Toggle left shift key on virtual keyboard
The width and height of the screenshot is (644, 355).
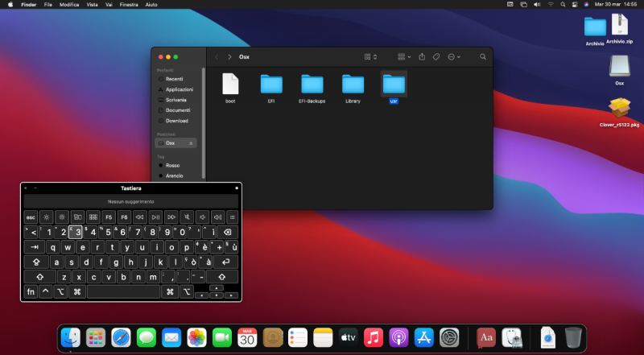pyautogui.click(x=39, y=277)
